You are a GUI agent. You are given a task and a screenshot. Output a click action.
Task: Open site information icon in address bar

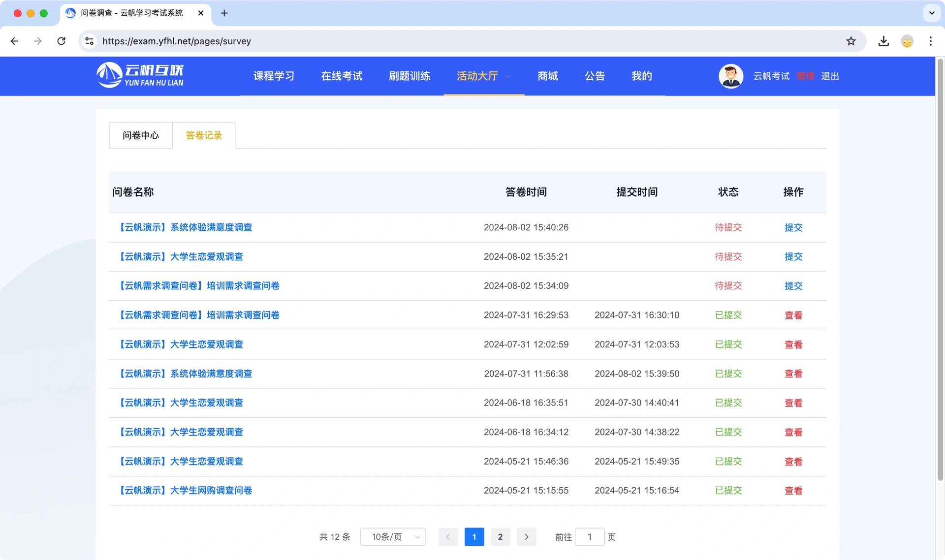point(90,41)
